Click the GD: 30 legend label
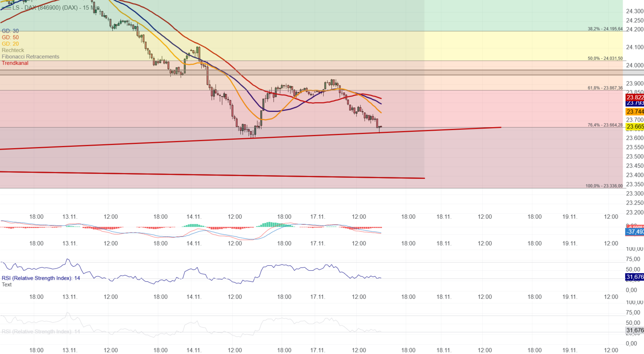The width and height of the screenshot is (644, 354). [10, 31]
